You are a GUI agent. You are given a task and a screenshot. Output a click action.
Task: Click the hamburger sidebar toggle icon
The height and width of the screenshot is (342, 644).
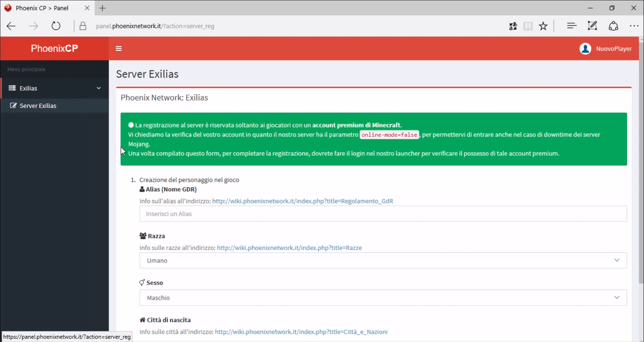click(x=118, y=49)
